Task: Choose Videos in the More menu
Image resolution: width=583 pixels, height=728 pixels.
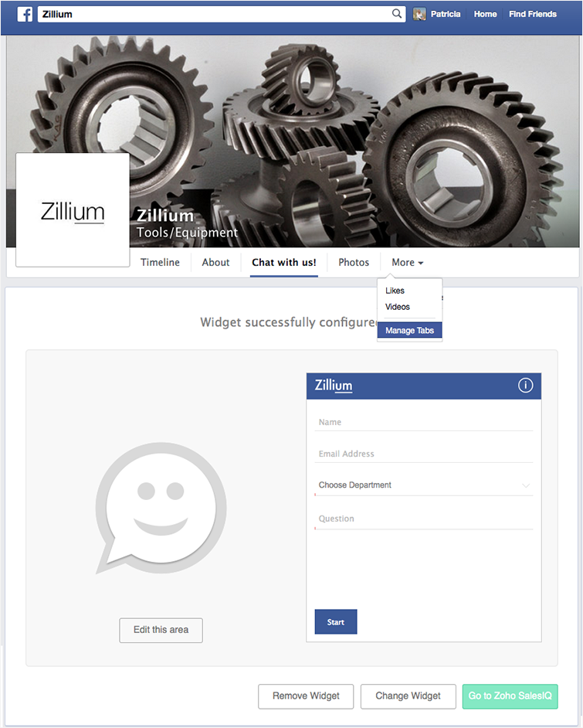Action: (398, 307)
